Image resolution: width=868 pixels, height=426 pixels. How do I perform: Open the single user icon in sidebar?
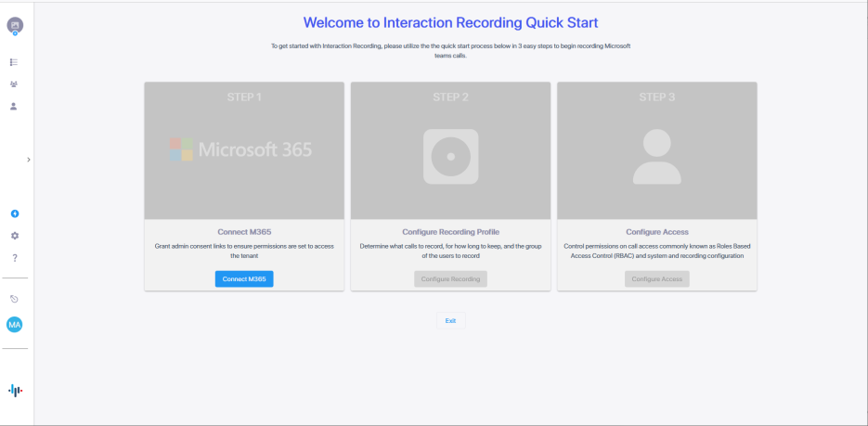click(x=14, y=107)
